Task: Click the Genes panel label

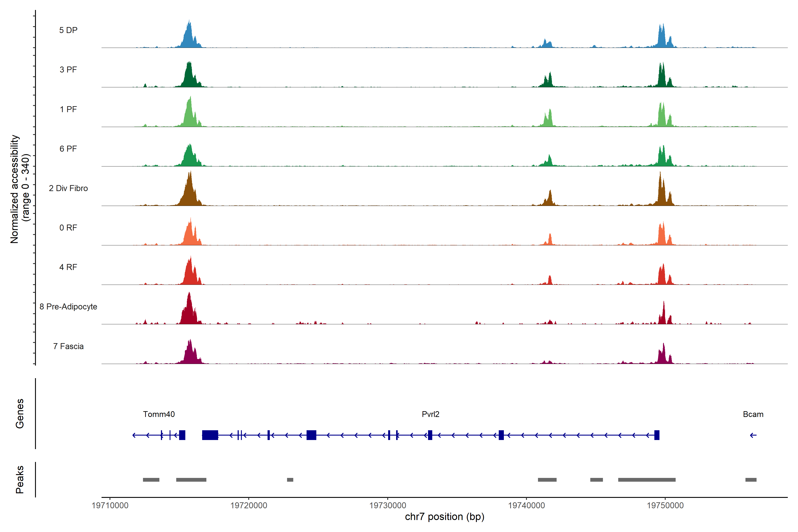Action: pos(20,414)
